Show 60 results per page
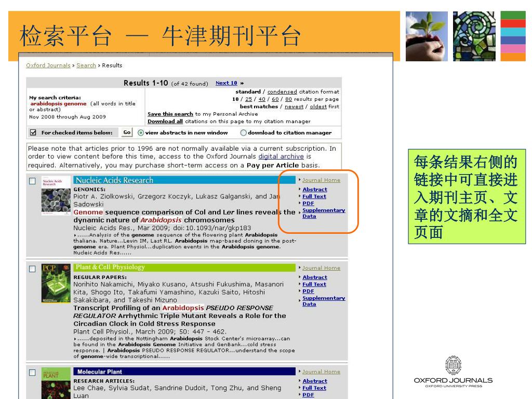532x399 pixels. pos(275,99)
